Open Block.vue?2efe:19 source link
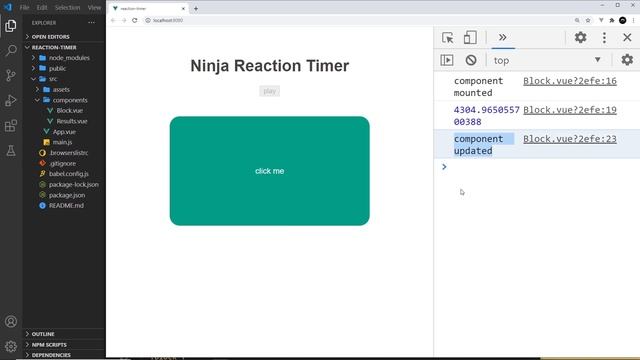640x360 pixels. tap(570, 110)
